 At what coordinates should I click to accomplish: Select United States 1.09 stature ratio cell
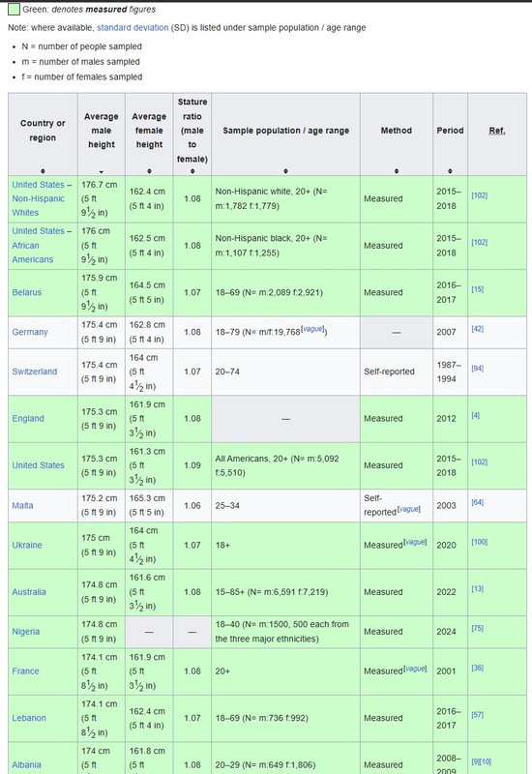pyautogui.click(x=192, y=466)
